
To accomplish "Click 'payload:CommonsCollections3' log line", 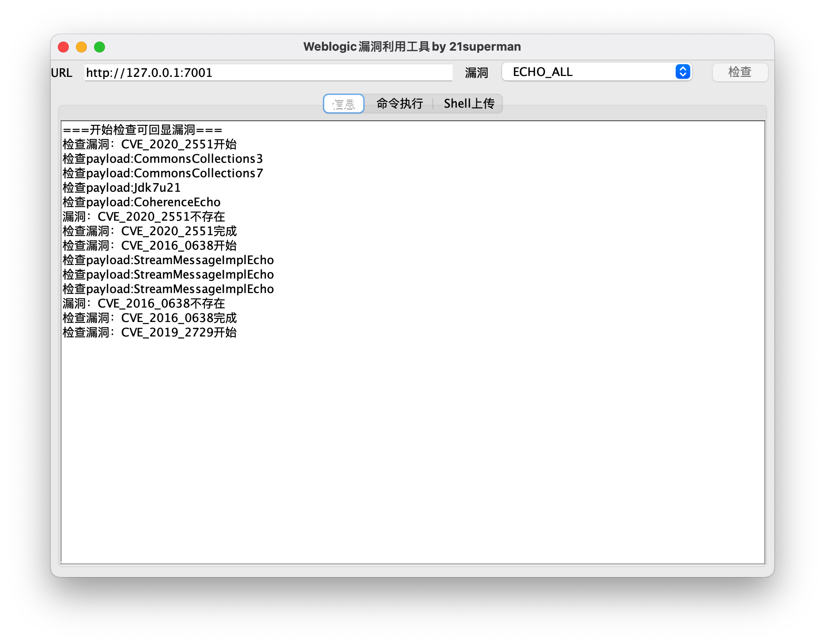I will tap(163, 159).
